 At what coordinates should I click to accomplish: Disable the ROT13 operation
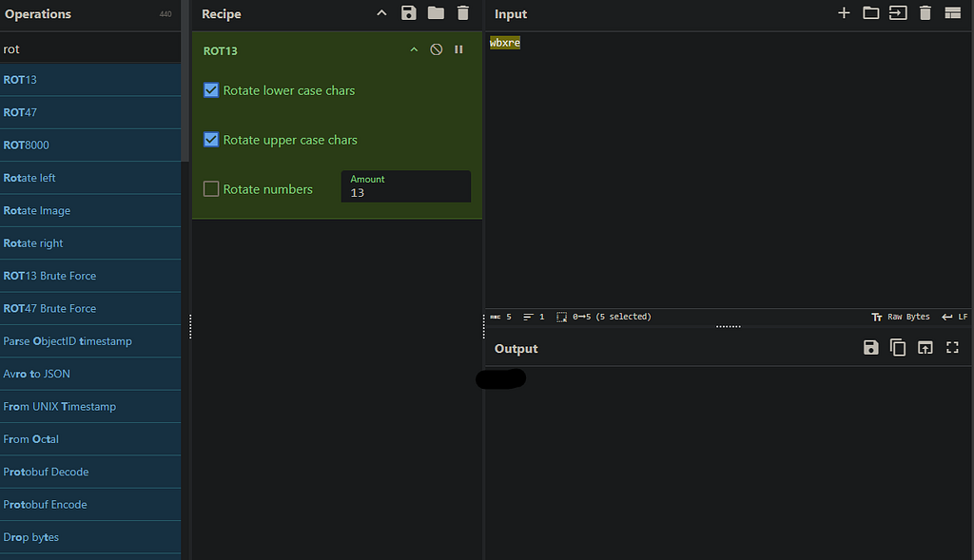coord(436,49)
